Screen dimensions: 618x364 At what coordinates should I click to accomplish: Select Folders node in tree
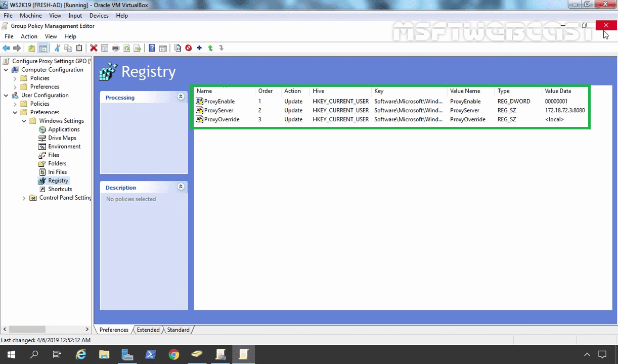tap(57, 164)
